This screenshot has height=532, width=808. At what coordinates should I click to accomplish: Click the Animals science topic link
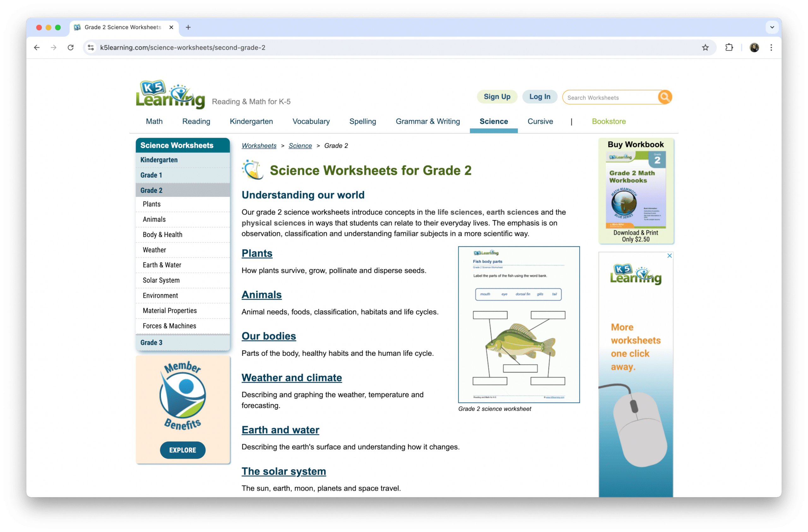coord(261,294)
